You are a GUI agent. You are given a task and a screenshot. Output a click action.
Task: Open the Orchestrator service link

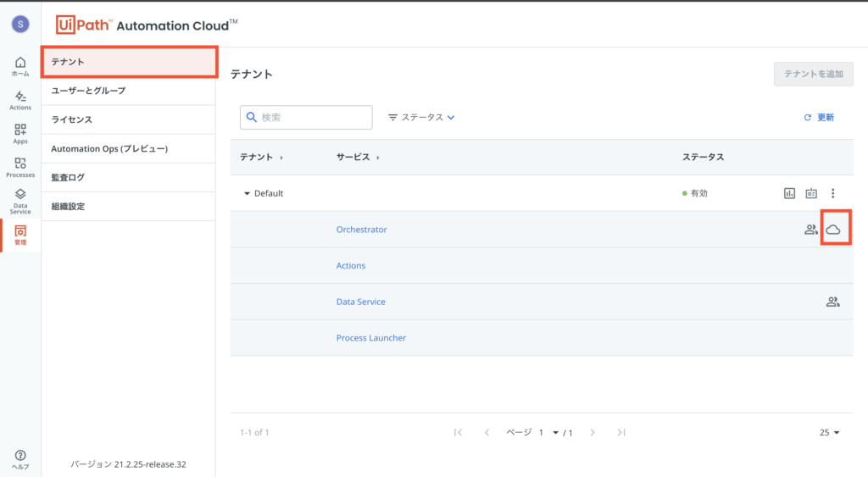pyautogui.click(x=361, y=229)
